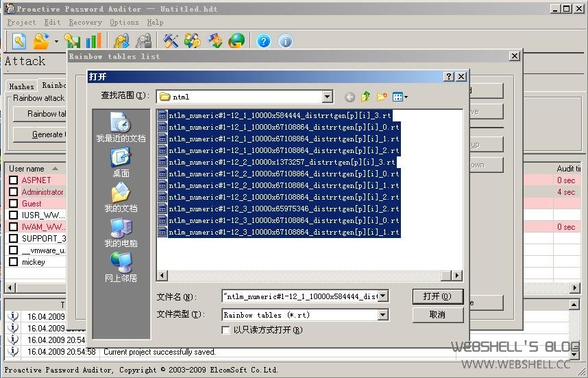Toggle the Guest user checkbox
The image size is (588, 378).
(x=13, y=204)
